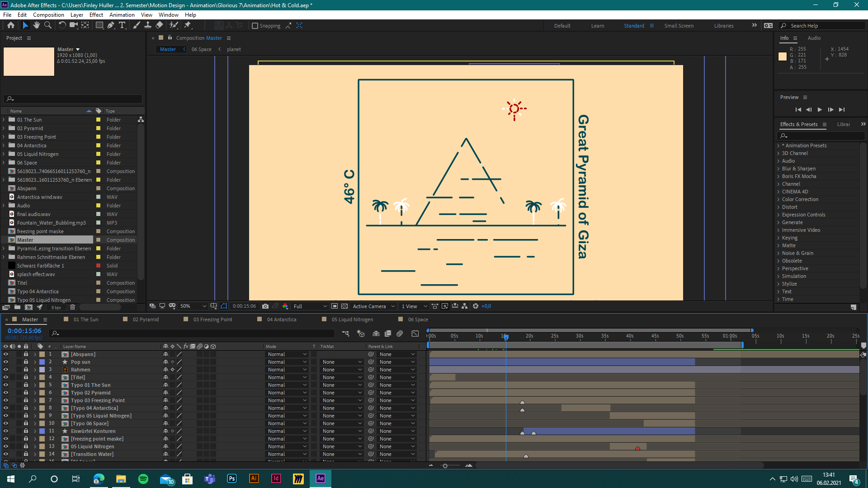Image resolution: width=868 pixels, height=488 pixels.
Task: Select the Brush tool
Action: pyautogui.click(x=137, y=25)
